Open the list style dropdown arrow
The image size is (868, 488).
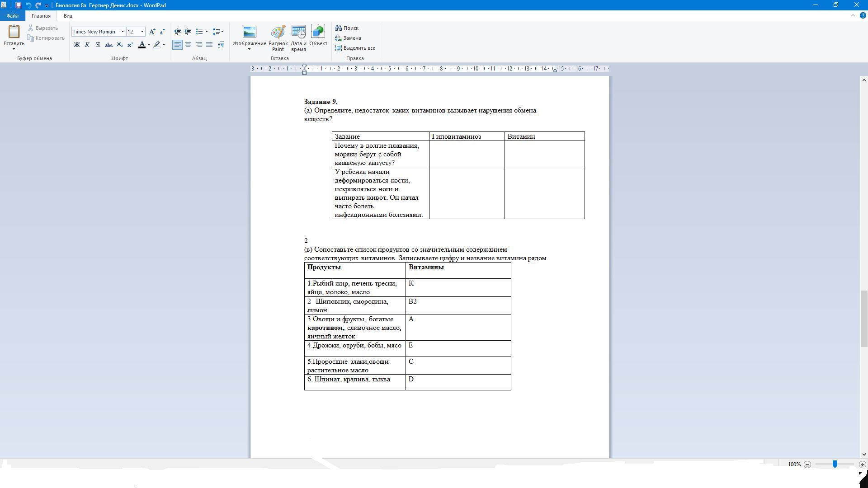tap(207, 32)
